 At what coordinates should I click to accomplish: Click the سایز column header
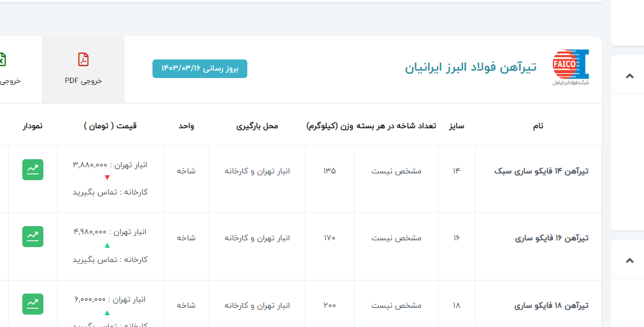tap(457, 126)
